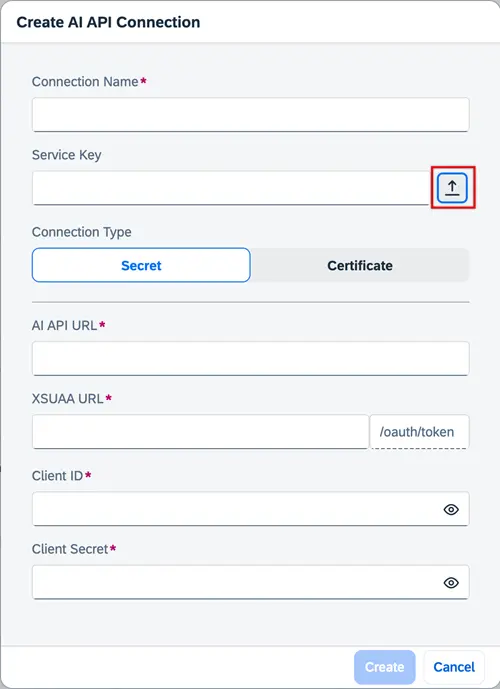Show the Client ID value

click(x=451, y=509)
